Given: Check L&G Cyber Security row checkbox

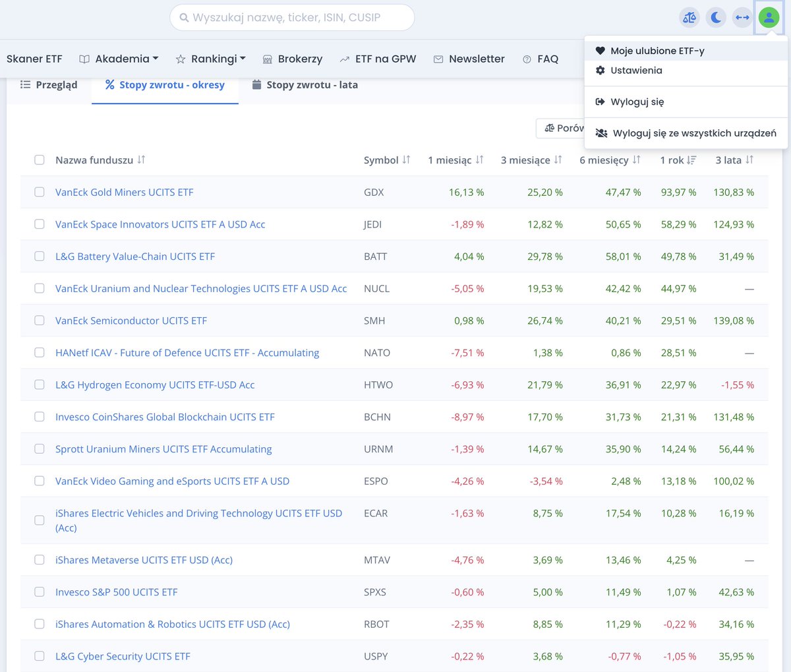Looking at the screenshot, I should pos(40,656).
